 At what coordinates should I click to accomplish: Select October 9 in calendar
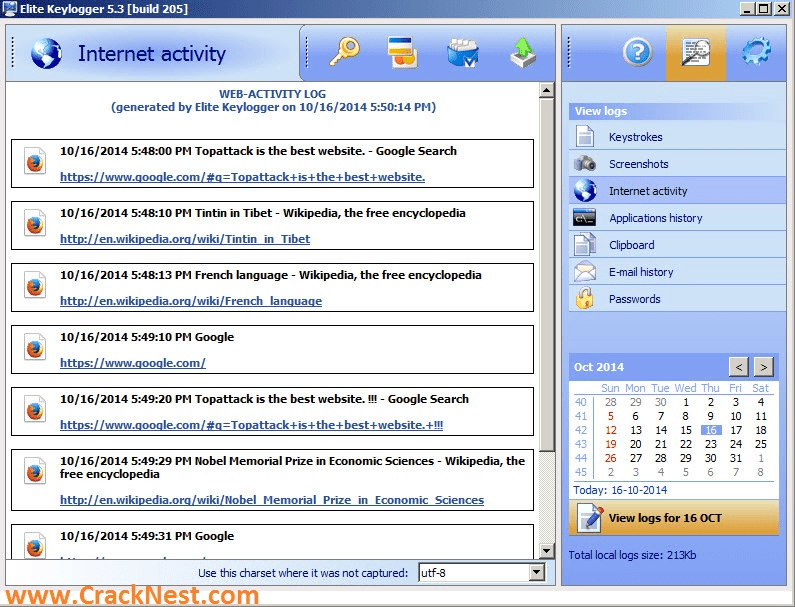click(x=710, y=416)
